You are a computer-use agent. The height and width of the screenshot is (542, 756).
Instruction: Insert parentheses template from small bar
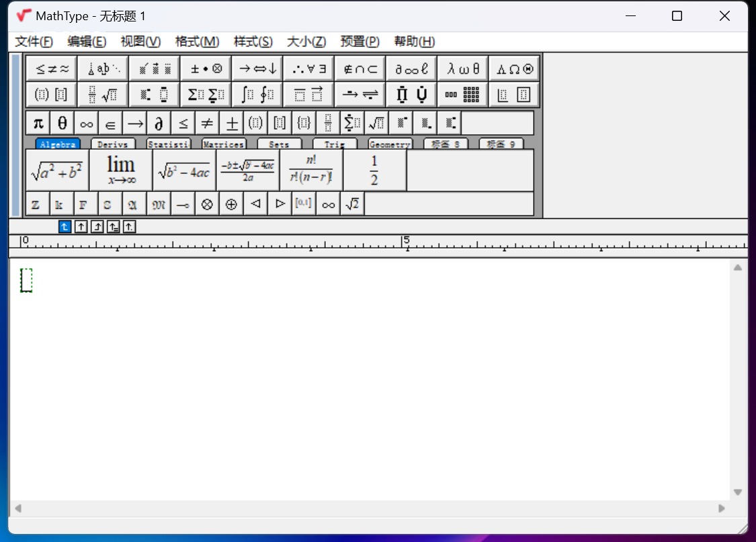255,124
